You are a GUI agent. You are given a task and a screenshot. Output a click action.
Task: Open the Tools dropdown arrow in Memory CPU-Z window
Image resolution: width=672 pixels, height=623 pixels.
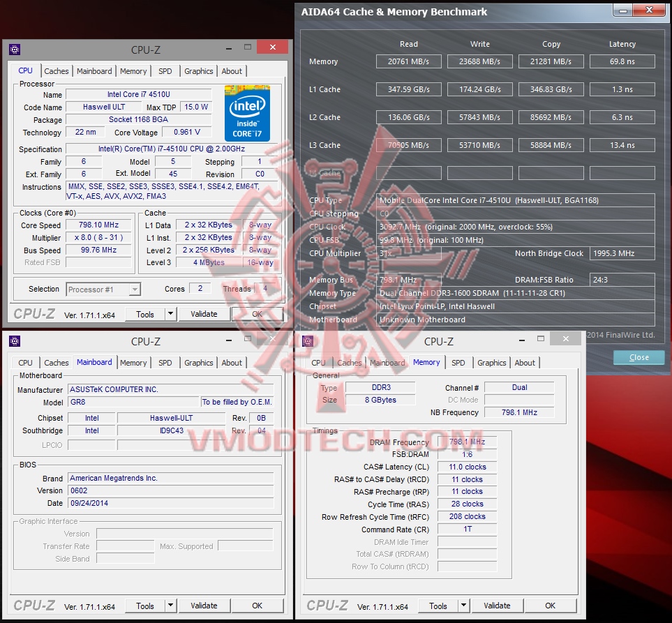[x=464, y=606]
